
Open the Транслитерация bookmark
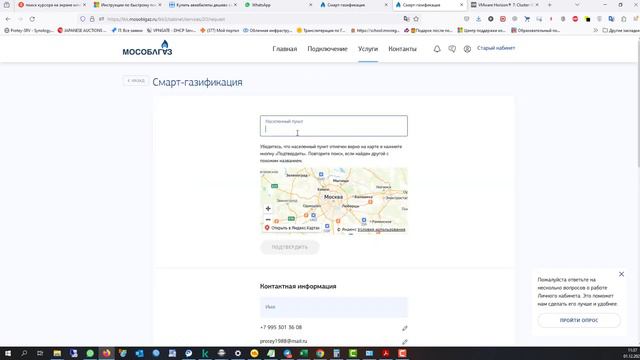coord(321,30)
